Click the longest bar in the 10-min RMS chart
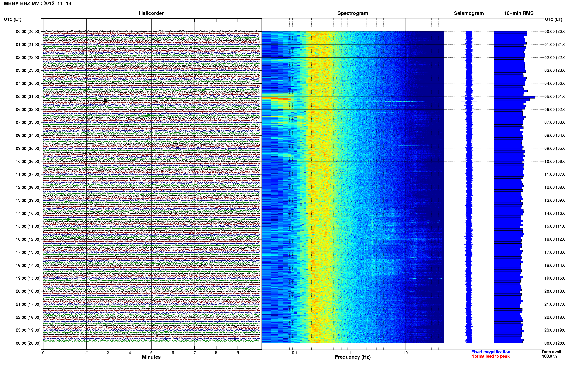Image resolution: width=588 pixels, height=368 pixels. (514, 97)
